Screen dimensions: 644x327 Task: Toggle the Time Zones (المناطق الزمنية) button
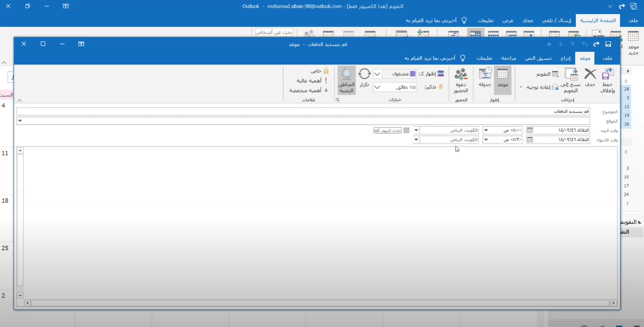tap(346, 79)
